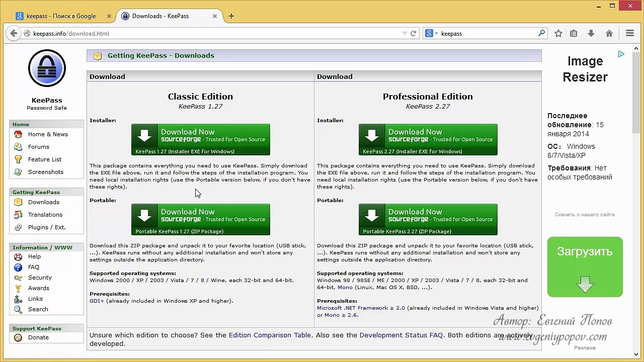This screenshot has width=644, height=362.
Task: Click the Mono link in supported systems
Action: (x=345, y=287)
